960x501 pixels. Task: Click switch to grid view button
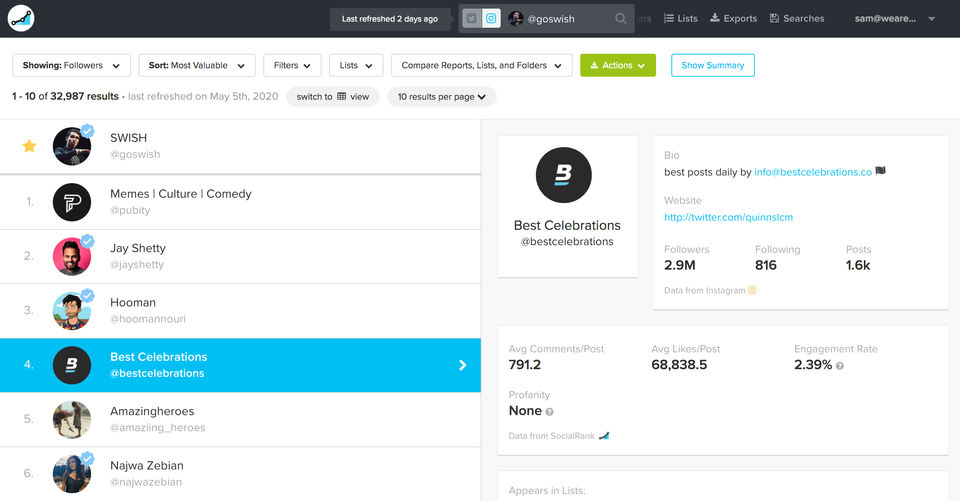point(332,97)
